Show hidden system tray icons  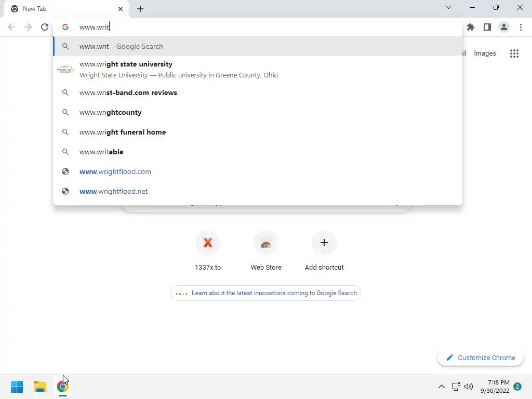tap(442, 387)
